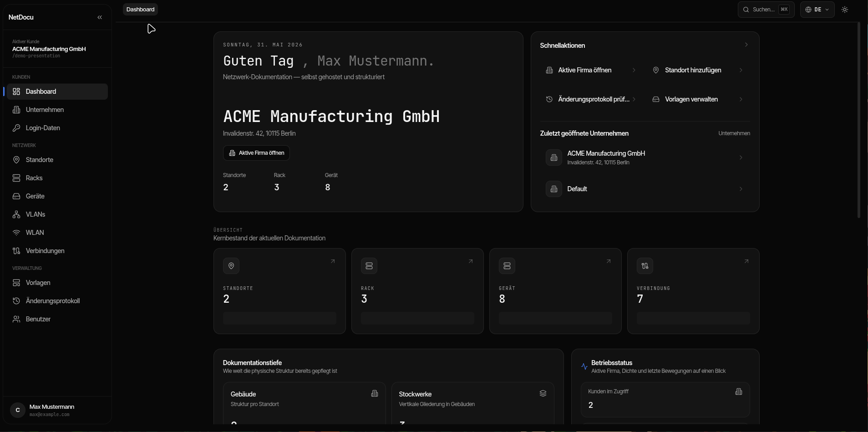This screenshot has width=868, height=432.
Task: Click the Gebäude documentation card title
Action: [x=243, y=394]
